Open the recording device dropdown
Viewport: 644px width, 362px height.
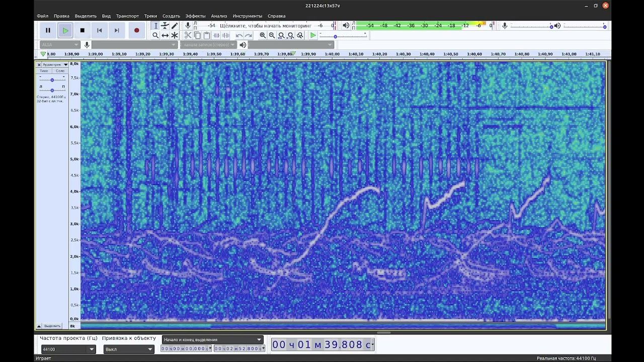click(x=134, y=45)
